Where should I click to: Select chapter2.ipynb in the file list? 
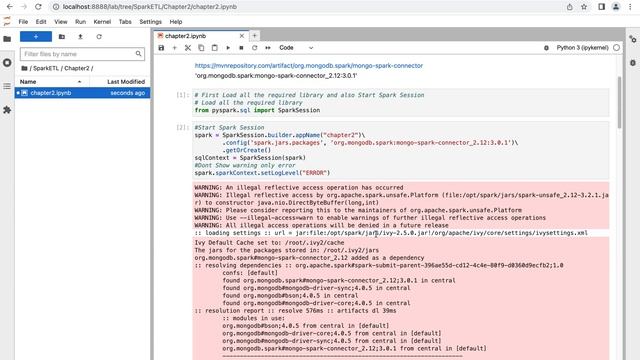(x=82, y=93)
